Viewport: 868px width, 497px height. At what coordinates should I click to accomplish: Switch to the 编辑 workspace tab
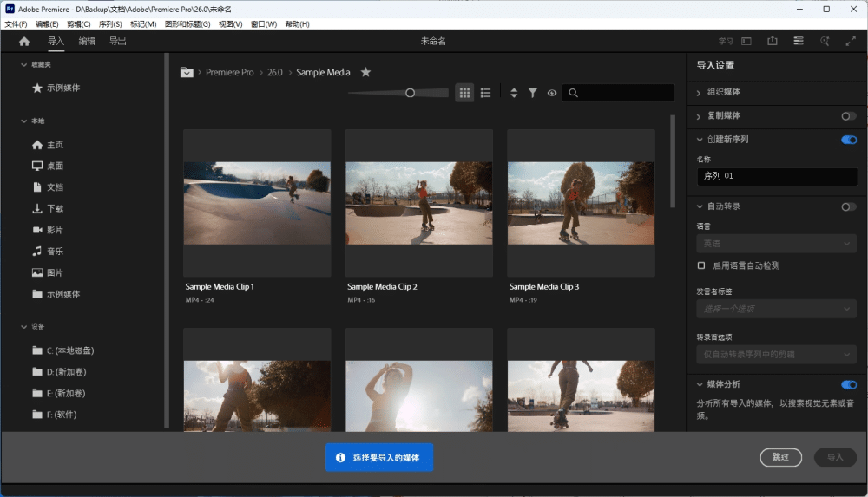tap(87, 41)
